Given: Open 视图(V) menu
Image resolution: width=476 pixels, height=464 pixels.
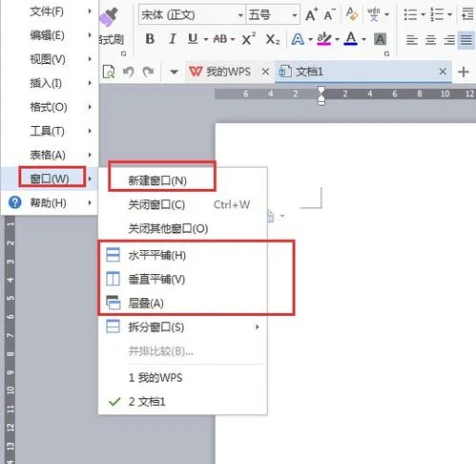Looking at the screenshot, I should click(x=49, y=59).
